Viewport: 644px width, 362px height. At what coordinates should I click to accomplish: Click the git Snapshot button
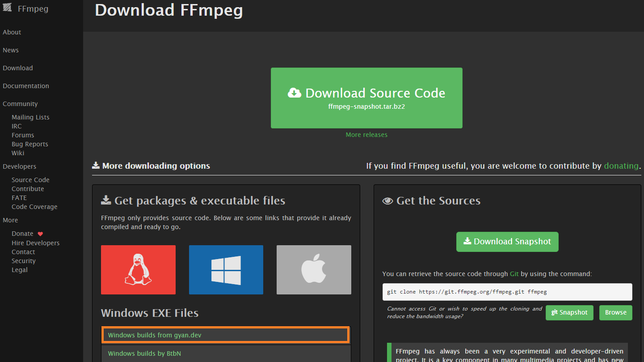(569, 313)
